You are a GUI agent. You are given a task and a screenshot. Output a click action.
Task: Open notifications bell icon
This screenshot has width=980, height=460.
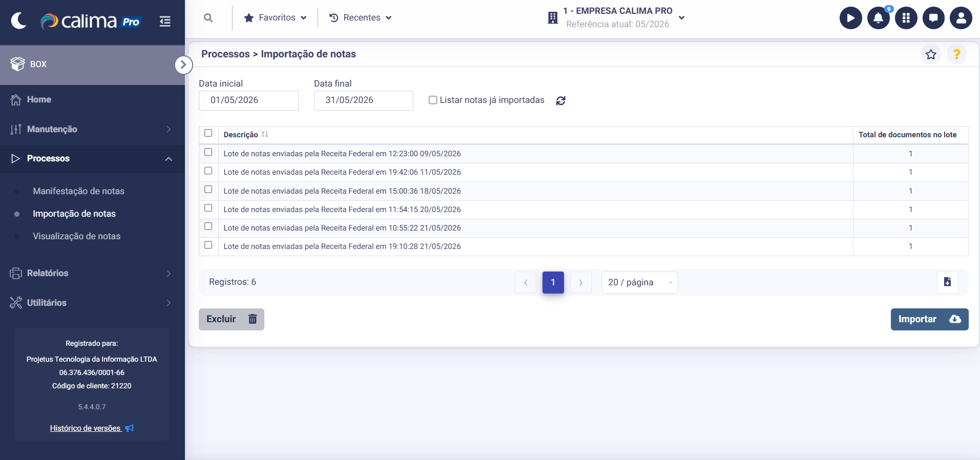click(x=878, y=18)
